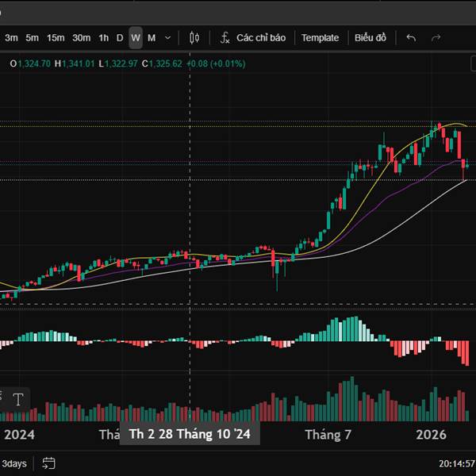Click the Tháng 7 time axis label
This screenshot has width=476, height=476.
coord(328,435)
